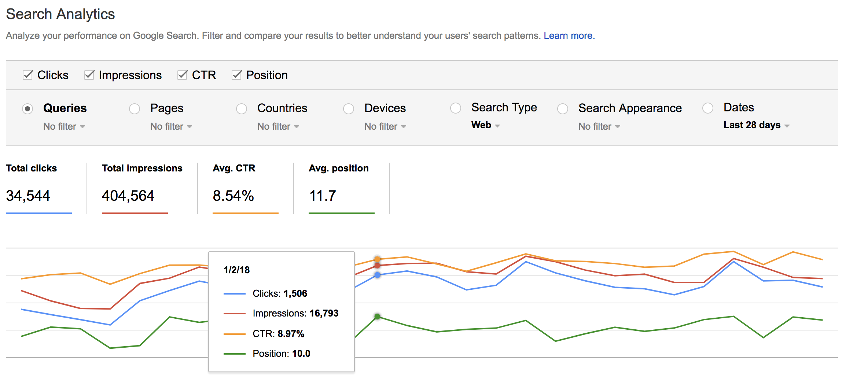
Task: Expand the Search Type Web dropdown
Action: pos(485,125)
